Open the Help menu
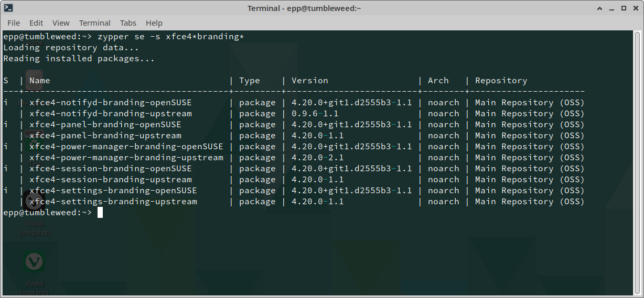This screenshot has width=644, height=298. point(154,23)
